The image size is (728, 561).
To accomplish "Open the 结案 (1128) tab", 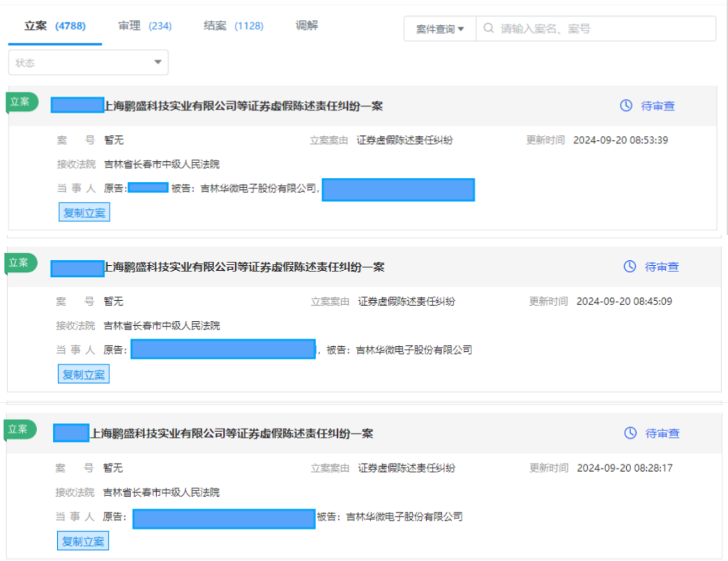I will click(x=234, y=26).
